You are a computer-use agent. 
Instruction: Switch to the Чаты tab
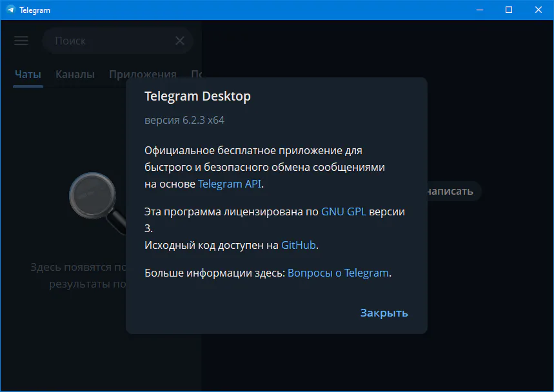coord(28,74)
